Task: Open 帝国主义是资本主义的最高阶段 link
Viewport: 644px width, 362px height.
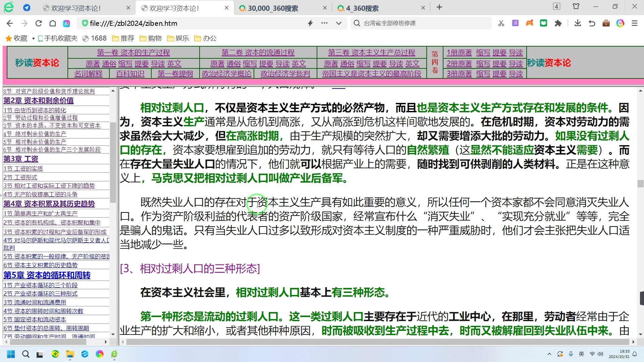Action: coord(372,74)
